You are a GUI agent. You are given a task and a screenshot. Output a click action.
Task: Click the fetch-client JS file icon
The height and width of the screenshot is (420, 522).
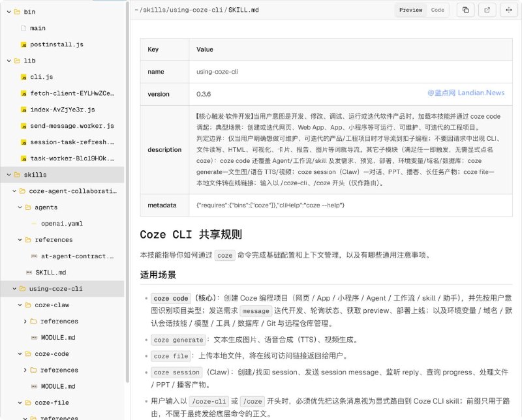pyautogui.click(x=23, y=93)
